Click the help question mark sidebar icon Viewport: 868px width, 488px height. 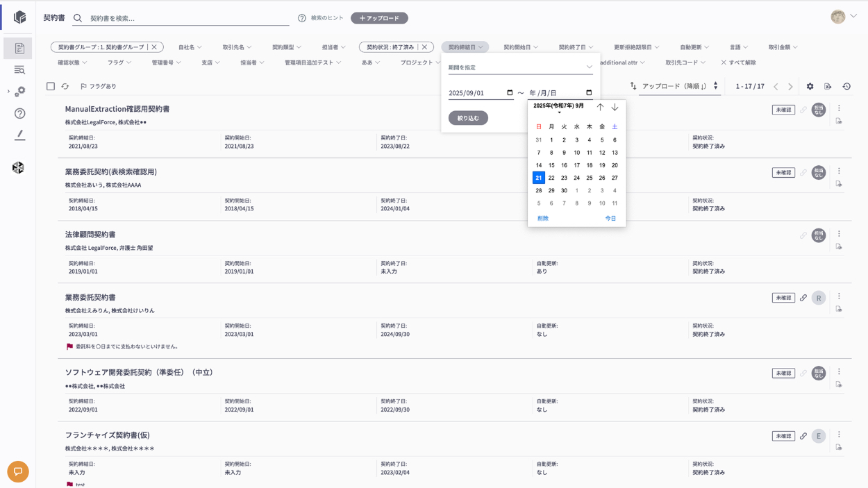pos(19,113)
